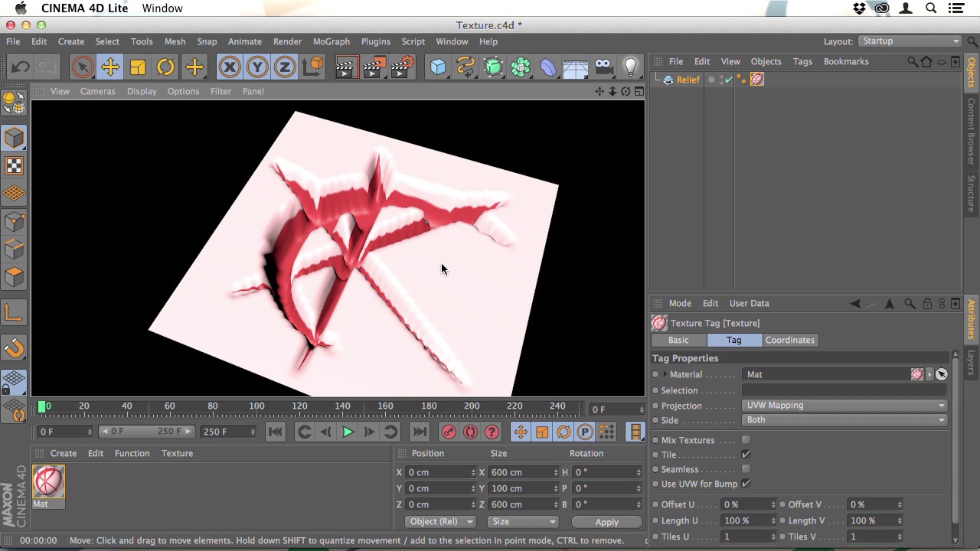Switch to the Coordinates tab
This screenshot has width=980, height=551.
click(789, 340)
